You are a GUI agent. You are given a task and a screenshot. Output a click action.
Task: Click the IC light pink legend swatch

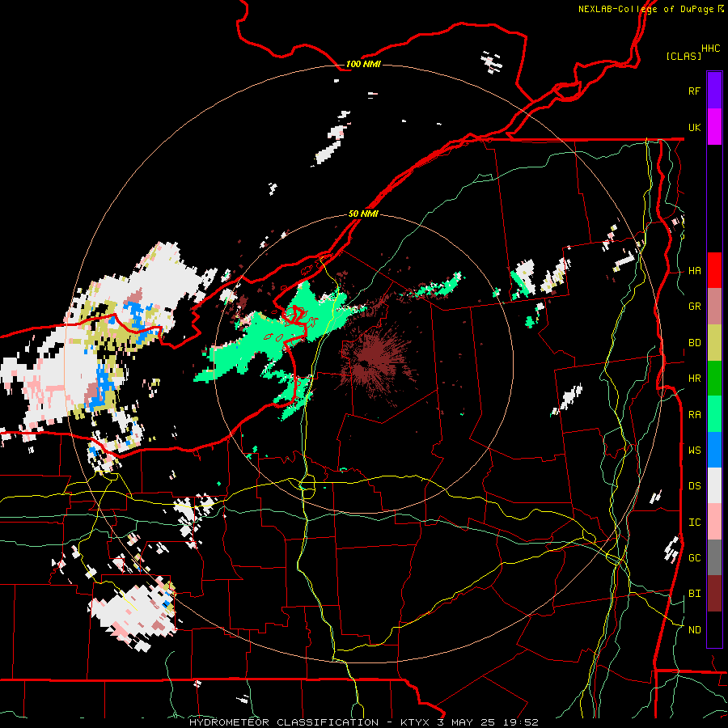[x=714, y=522]
